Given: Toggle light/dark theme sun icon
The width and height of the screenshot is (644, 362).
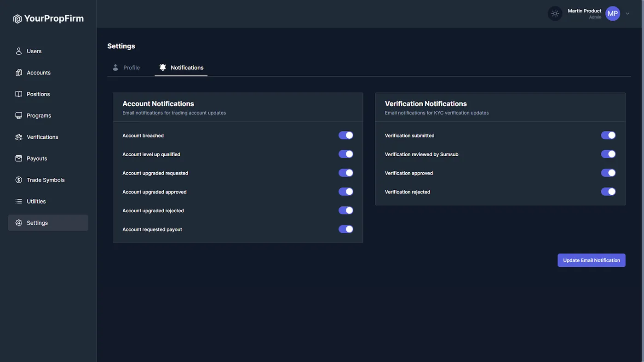Looking at the screenshot, I should click(x=555, y=13).
